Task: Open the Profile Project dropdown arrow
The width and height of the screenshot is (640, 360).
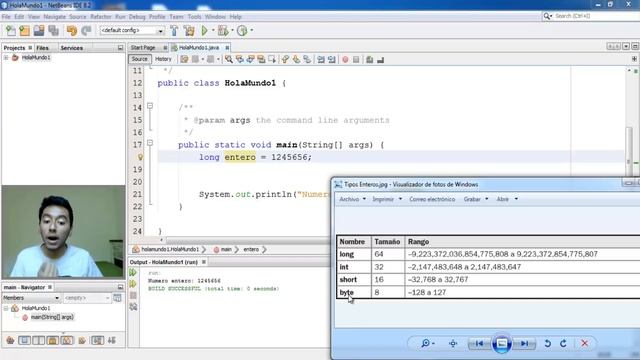Action: (x=251, y=31)
